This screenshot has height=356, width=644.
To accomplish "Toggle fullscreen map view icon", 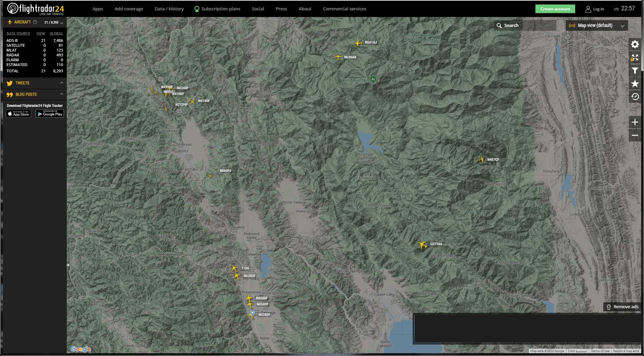I will pyautogui.click(x=635, y=57).
